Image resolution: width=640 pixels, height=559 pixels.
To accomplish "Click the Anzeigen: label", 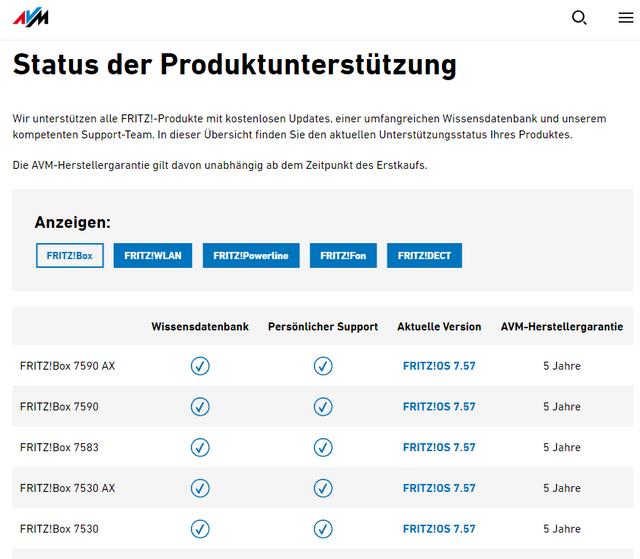I will tap(73, 222).
